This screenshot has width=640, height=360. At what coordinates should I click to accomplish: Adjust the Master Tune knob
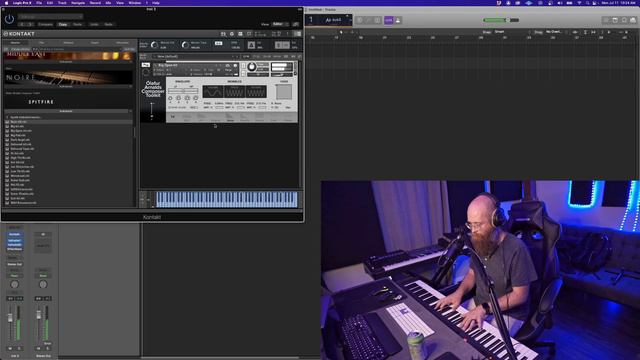coord(185,45)
